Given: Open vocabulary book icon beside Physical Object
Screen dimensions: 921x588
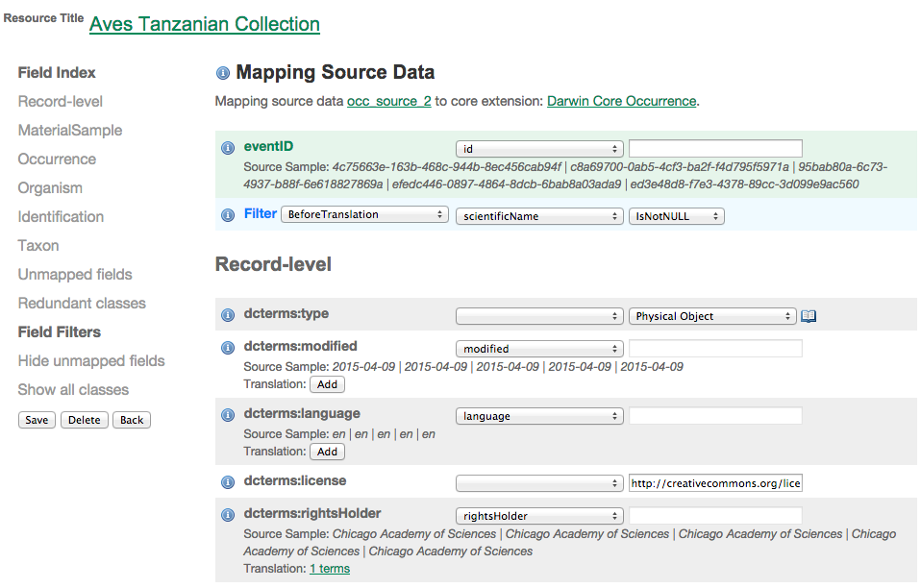Looking at the screenshot, I should coord(809,316).
